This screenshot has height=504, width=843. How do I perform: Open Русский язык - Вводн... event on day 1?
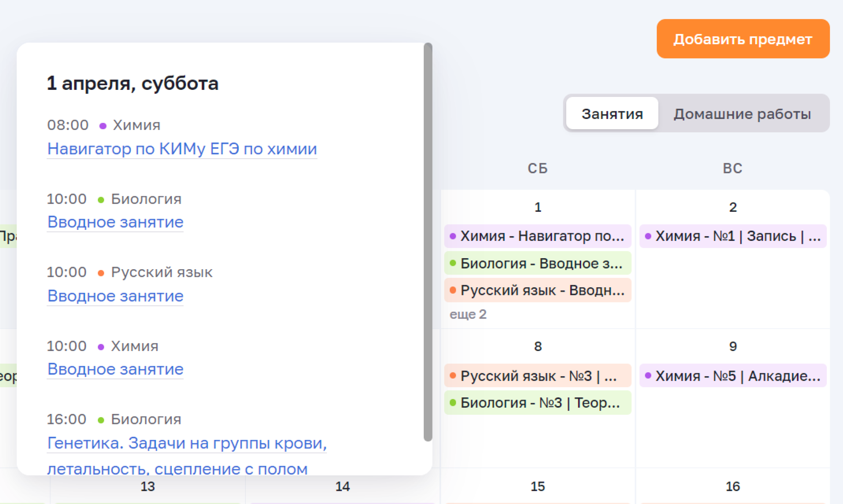point(537,290)
